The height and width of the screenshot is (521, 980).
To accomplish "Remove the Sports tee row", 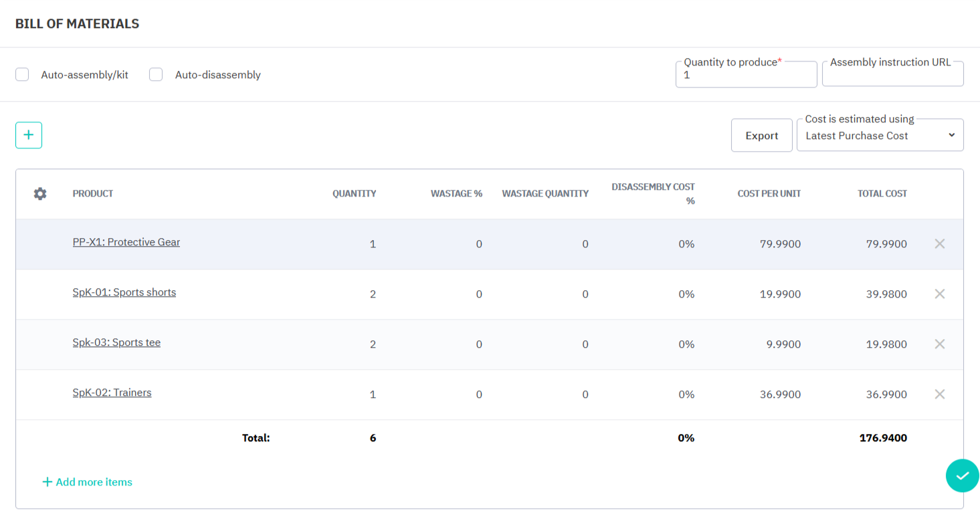I will pyautogui.click(x=939, y=344).
